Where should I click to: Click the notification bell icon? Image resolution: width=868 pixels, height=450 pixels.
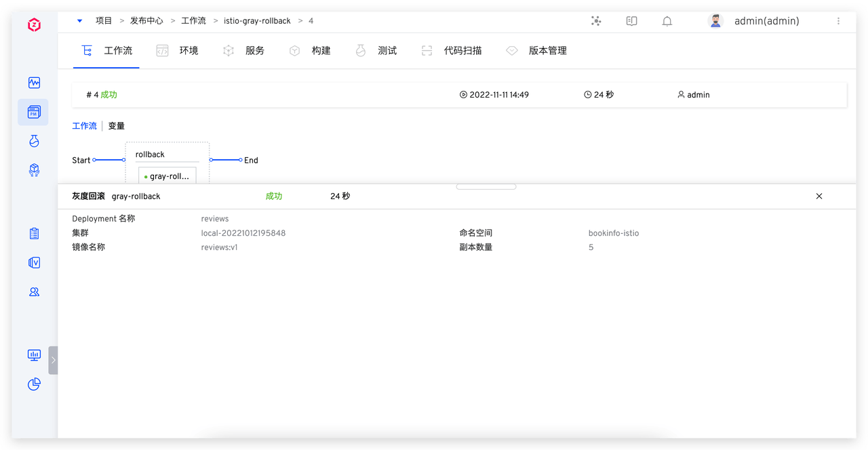(667, 21)
